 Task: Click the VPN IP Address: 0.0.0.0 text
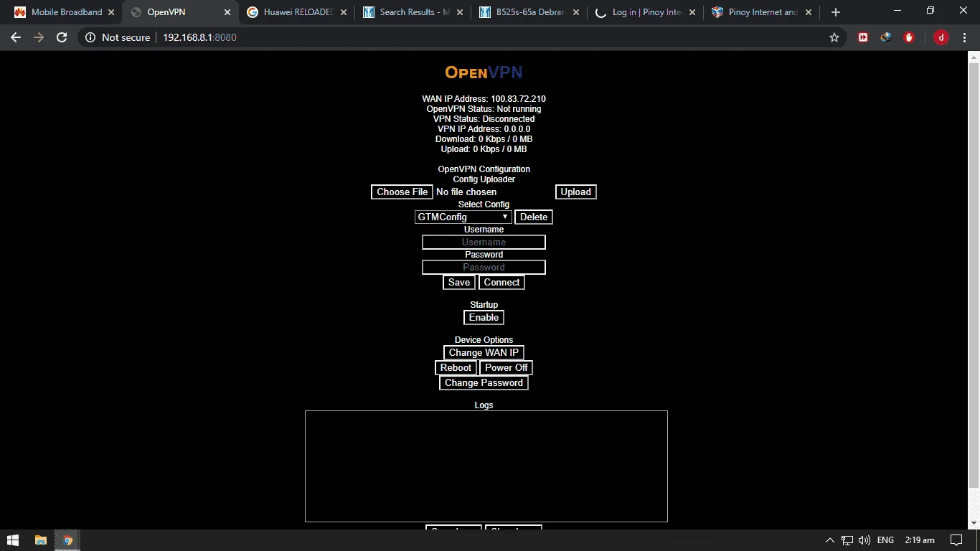484,129
